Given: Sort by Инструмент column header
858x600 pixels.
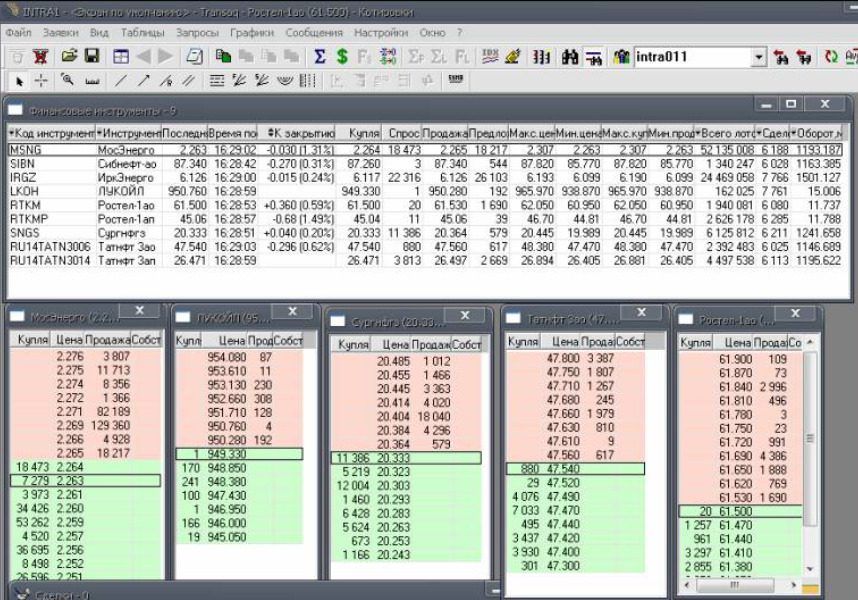Looking at the screenshot, I should [129, 133].
